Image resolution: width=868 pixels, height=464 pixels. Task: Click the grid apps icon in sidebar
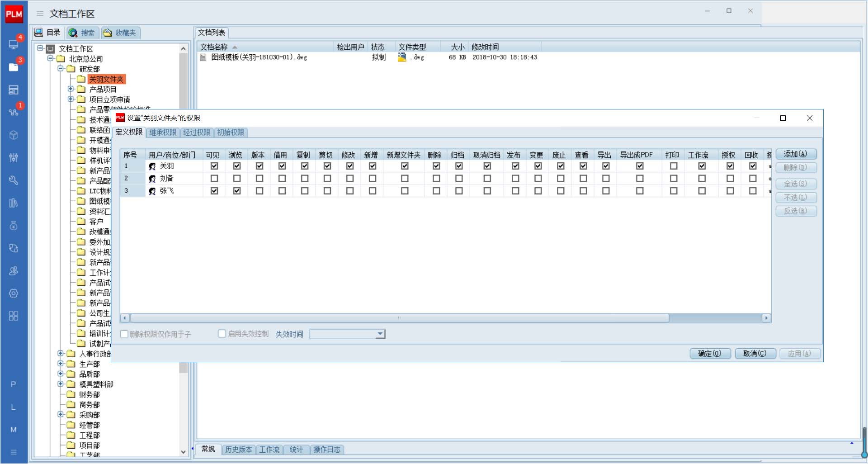14,316
